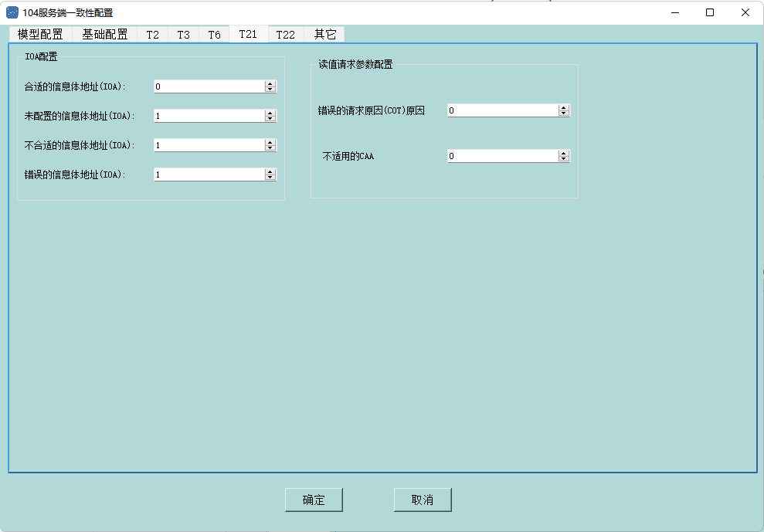This screenshot has width=764, height=532.
Task: Increase 合适的信息体地址 value with up arrow
Action: pyautogui.click(x=270, y=84)
